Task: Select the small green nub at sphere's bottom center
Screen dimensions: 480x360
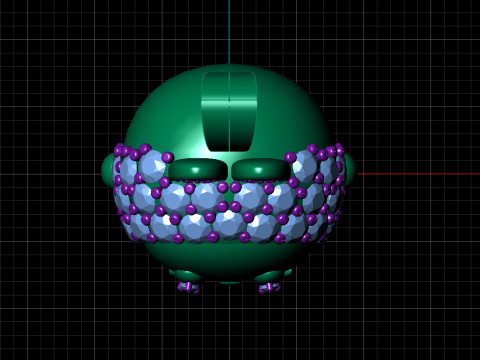Action: [x=230, y=283]
